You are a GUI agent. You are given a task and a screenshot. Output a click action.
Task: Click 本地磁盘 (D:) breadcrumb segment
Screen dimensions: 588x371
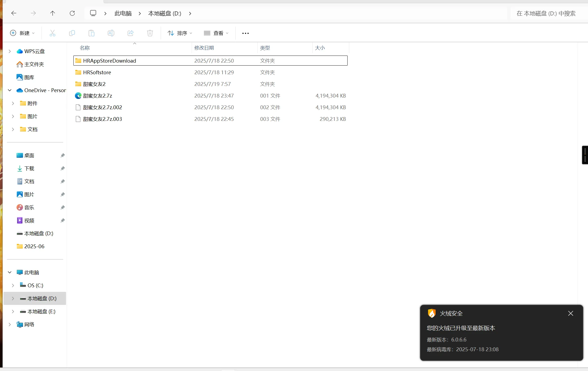[x=165, y=13]
